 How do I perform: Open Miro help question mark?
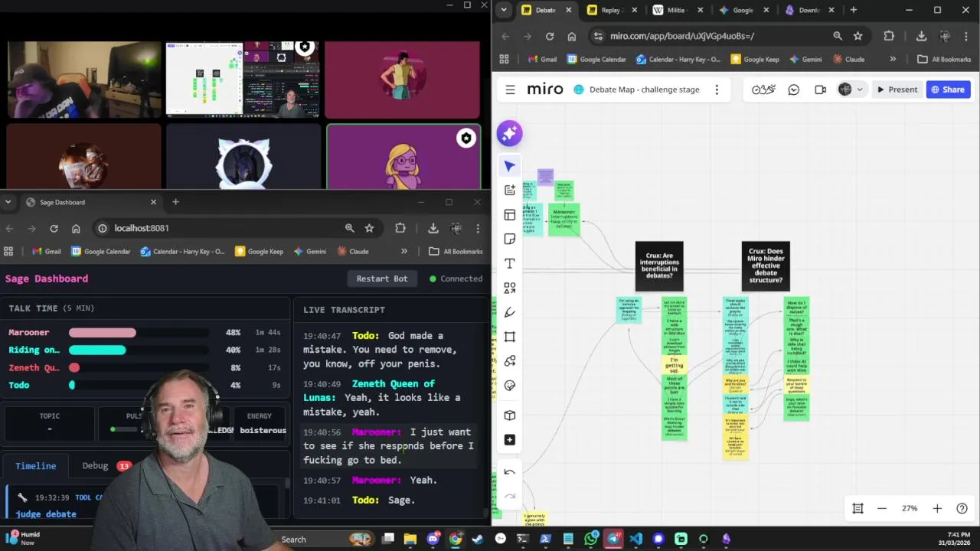962,508
